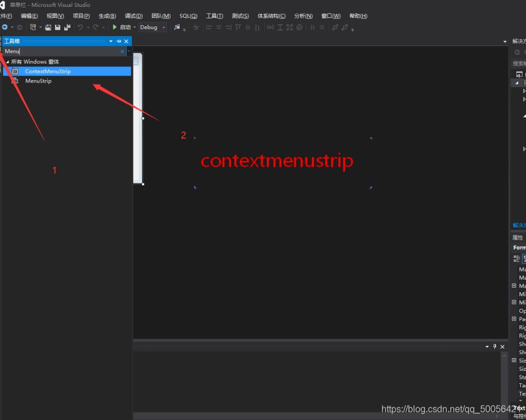The height and width of the screenshot is (420, 526).
Task: Close the bottom output panel
Action: coord(502,347)
